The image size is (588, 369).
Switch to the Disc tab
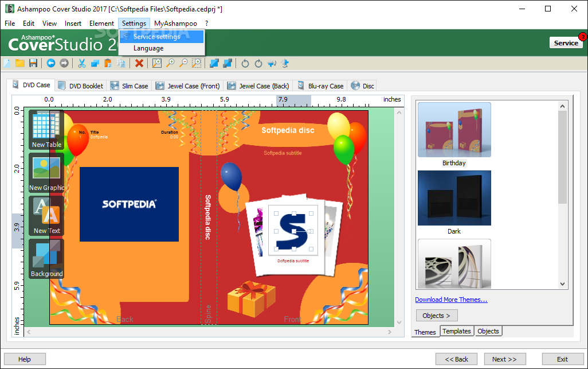coord(362,86)
